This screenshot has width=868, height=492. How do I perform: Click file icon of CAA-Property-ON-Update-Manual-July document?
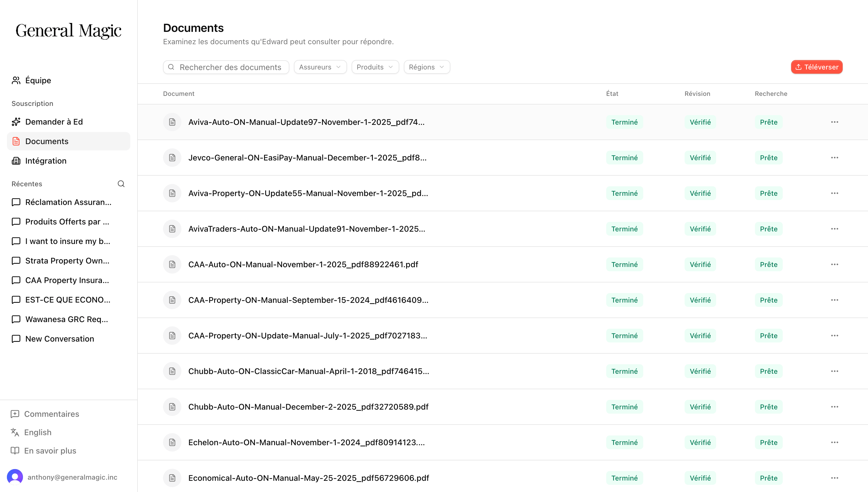point(172,336)
